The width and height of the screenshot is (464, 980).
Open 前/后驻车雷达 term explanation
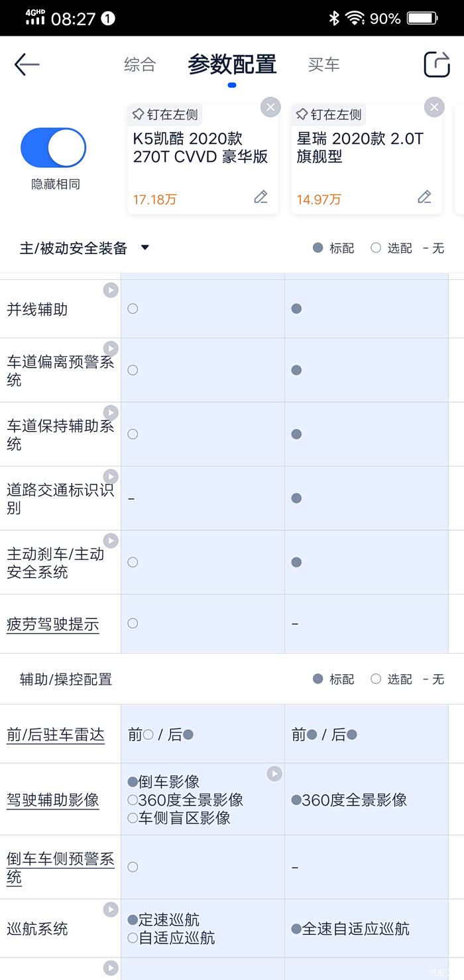(56, 735)
